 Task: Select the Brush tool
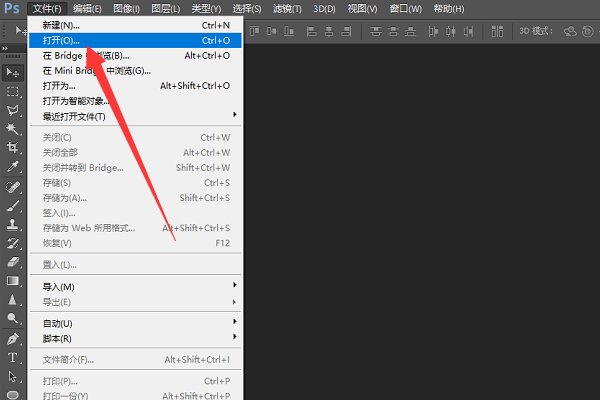click(13, 205)
